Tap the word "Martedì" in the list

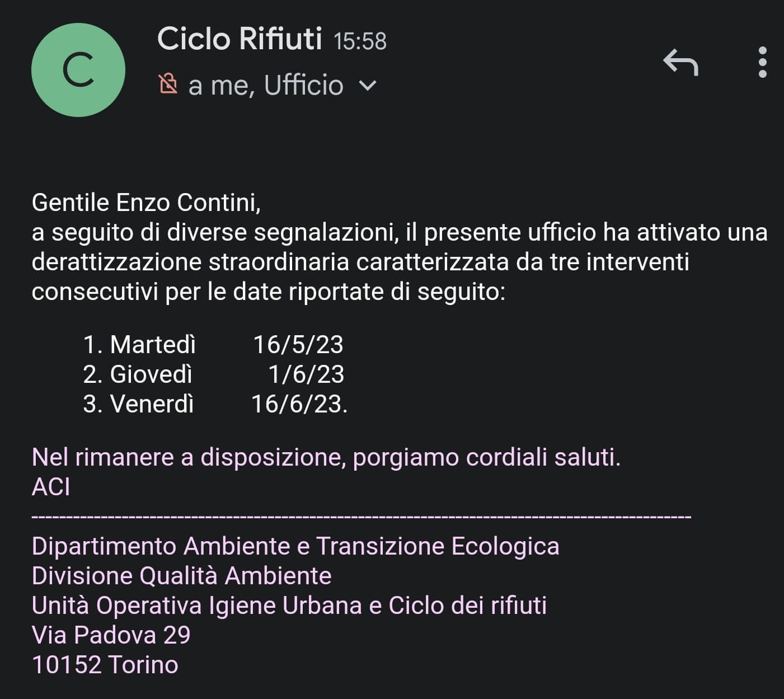point(152,344)
